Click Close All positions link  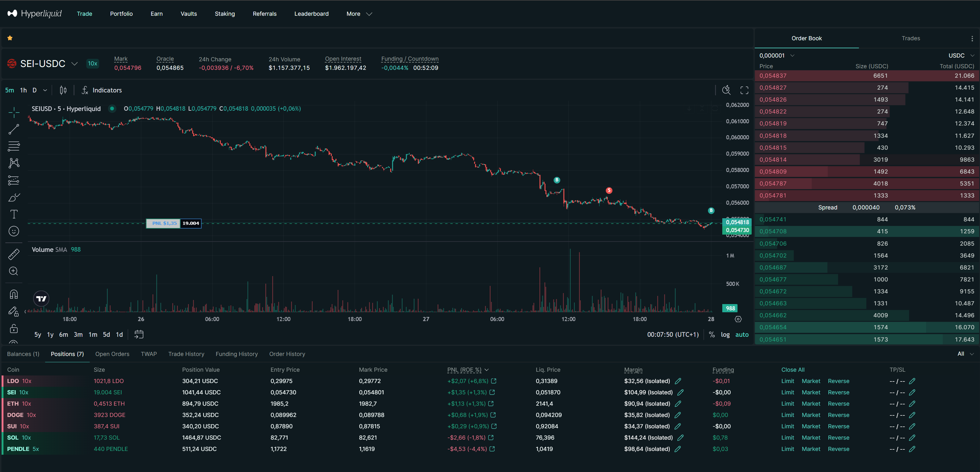(792, 369)
